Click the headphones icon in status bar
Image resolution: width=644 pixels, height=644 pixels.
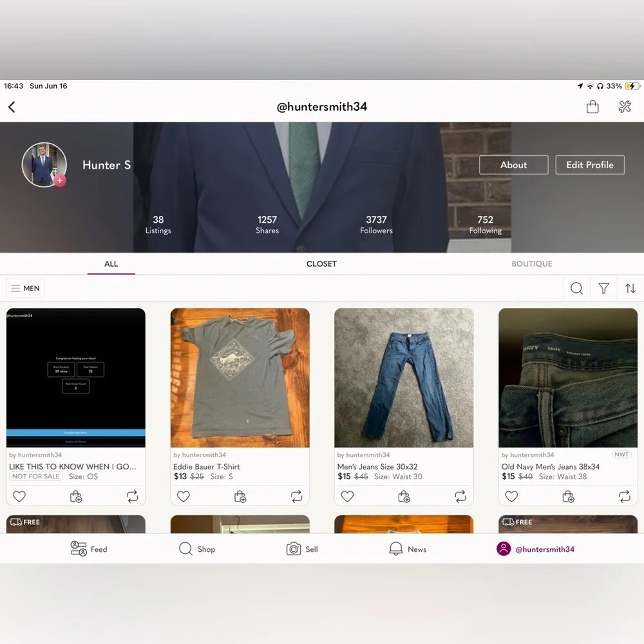[600, 86]
